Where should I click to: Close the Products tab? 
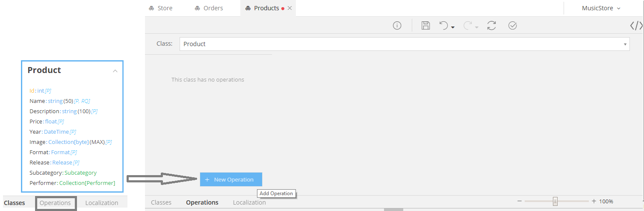click(290, 8)
